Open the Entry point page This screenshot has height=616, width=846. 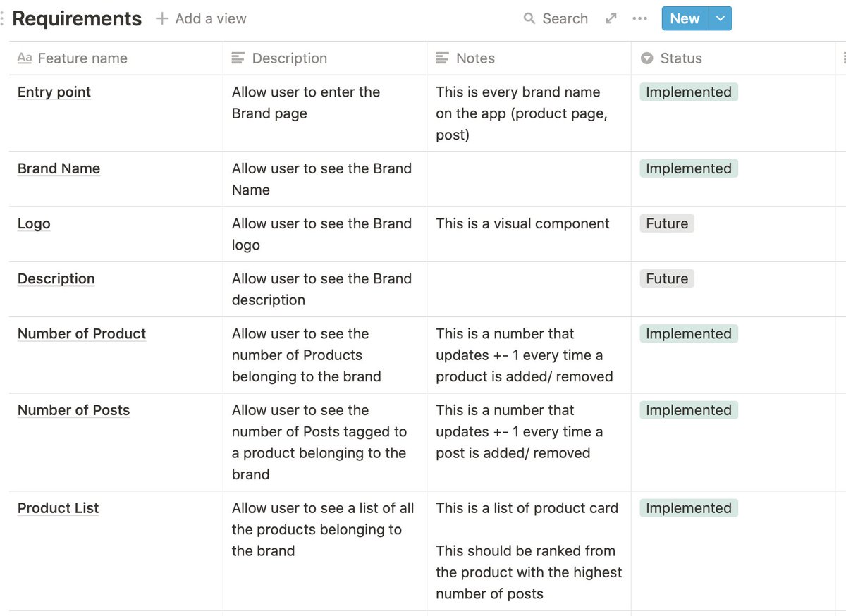[x=54, y=92]
